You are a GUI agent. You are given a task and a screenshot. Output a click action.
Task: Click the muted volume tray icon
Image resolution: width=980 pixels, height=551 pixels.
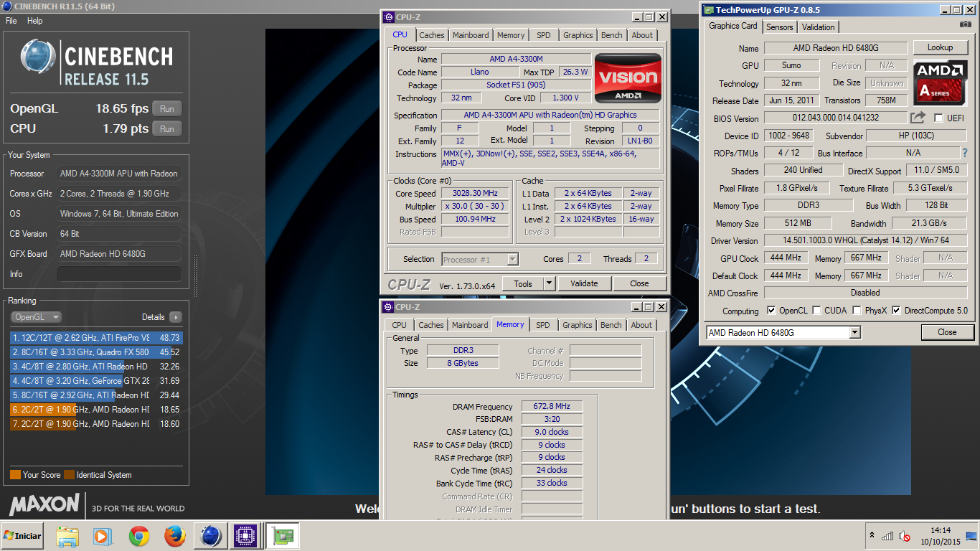pyautogui.click(x=905, y=536)
